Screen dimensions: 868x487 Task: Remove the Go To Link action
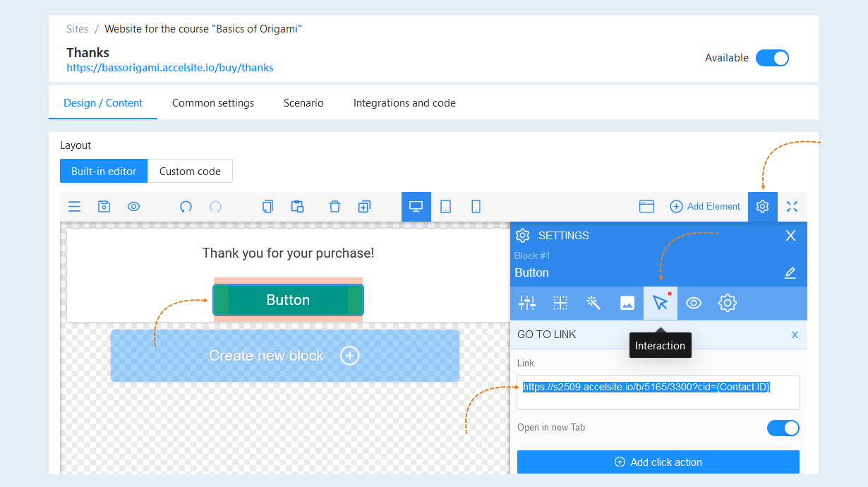click(795, 335)
